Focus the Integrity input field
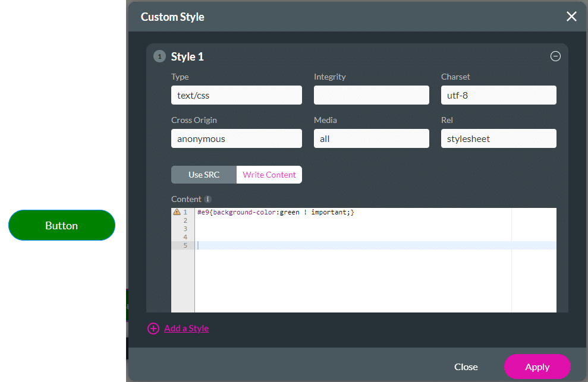Viewport: 588px width, 382px height. [x=371, y=95]
